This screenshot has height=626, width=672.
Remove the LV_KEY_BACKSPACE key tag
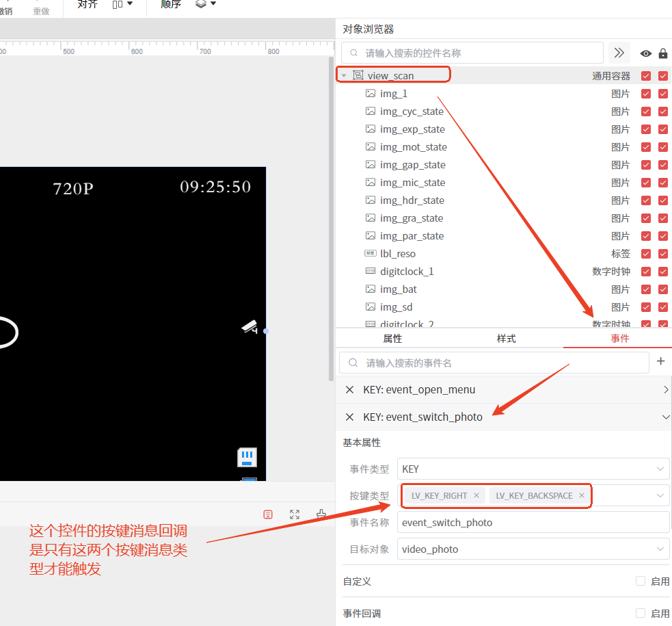(582, 495)
